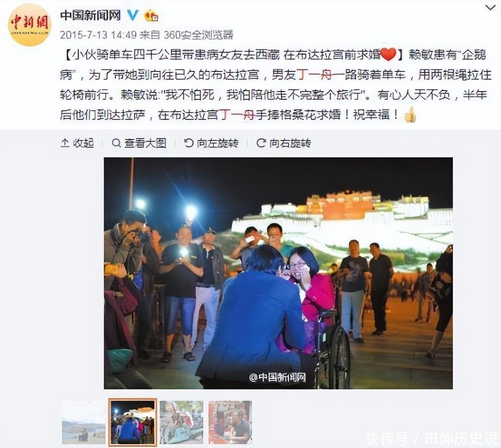Click the magnifier icon beside 查看大图
Screen dimensions: 501x448
point(116,143)
